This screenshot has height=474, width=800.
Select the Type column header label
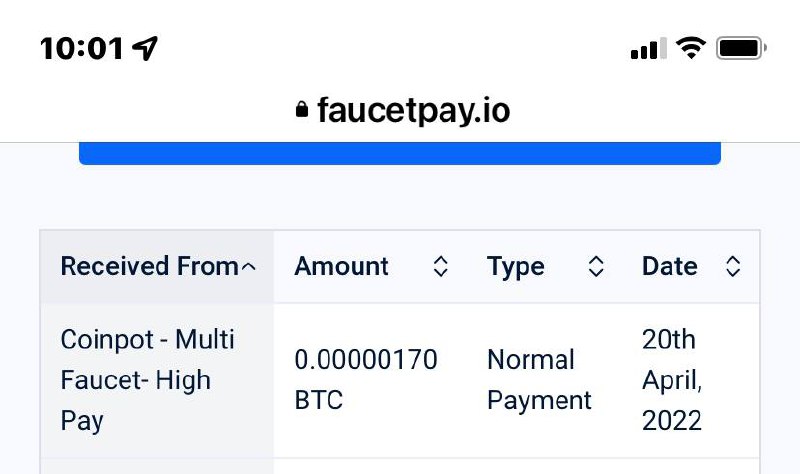tap(516, 267)
